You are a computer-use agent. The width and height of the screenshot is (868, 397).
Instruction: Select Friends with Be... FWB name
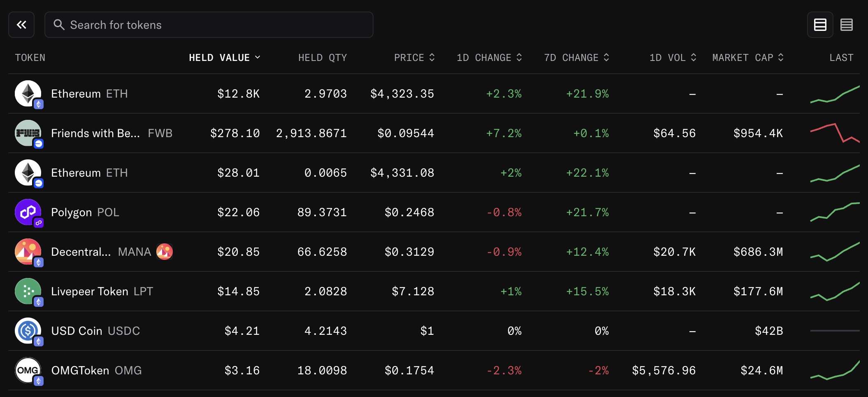point(112,133)
